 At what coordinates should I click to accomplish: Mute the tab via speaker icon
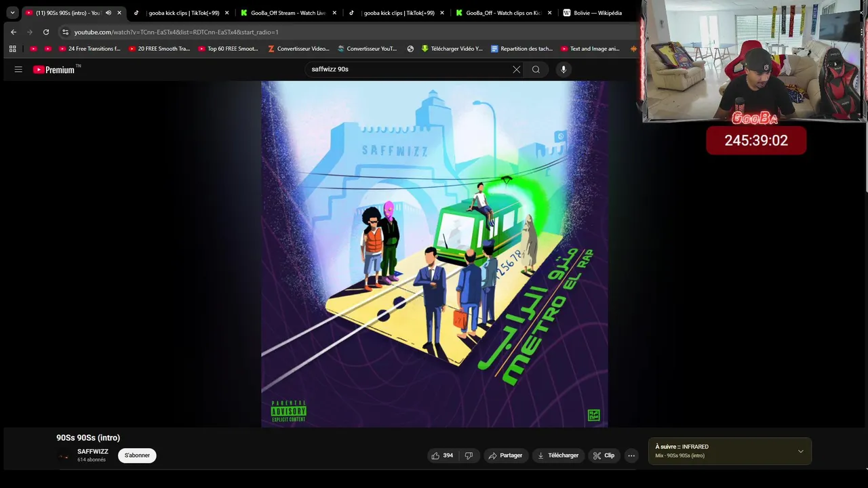(x=108, y=13)
